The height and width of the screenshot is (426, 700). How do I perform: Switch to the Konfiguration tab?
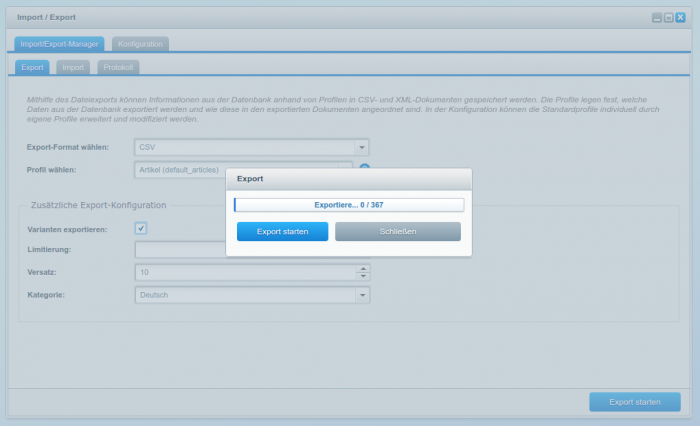tap(140, 44)
